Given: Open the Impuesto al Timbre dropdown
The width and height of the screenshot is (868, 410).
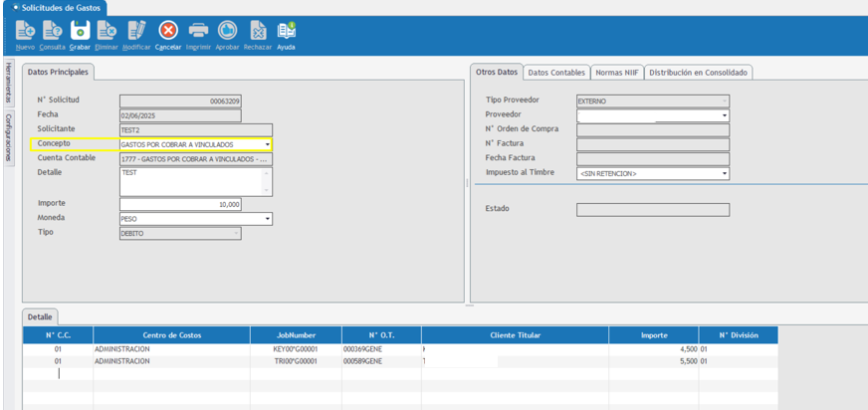Looking at the screenshot, I should coord(724,174).
